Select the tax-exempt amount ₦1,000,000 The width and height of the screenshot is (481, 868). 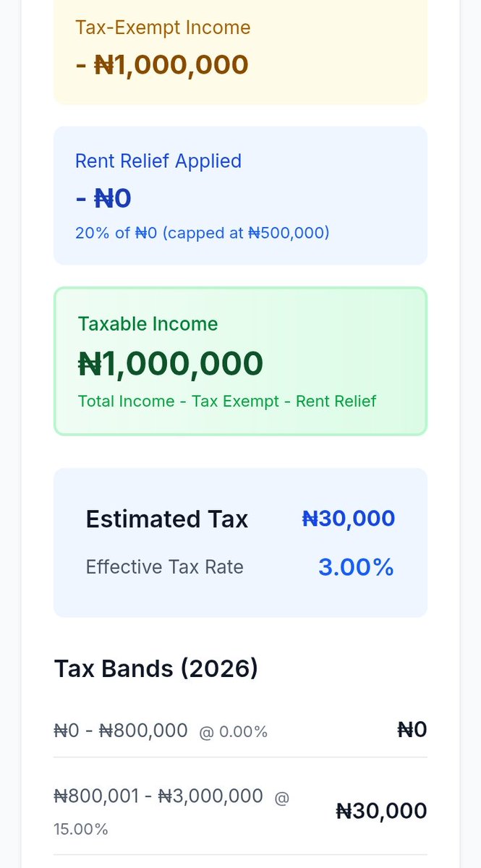(162, 64)
